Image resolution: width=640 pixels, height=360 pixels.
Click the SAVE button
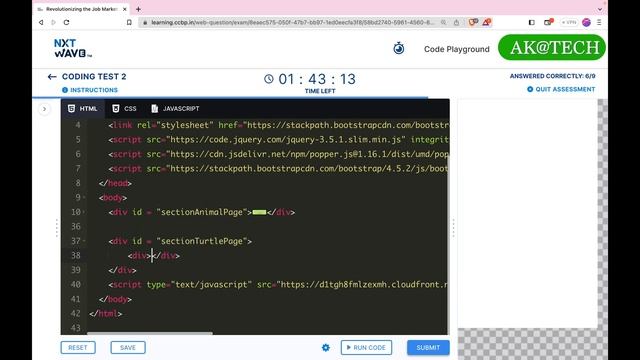(x=128, y=347)
